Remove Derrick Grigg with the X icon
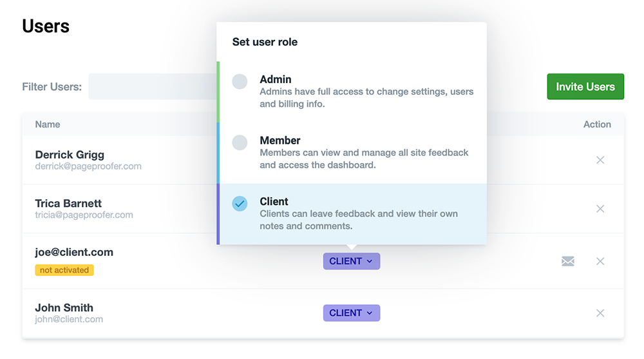 (x=600, y=160)
